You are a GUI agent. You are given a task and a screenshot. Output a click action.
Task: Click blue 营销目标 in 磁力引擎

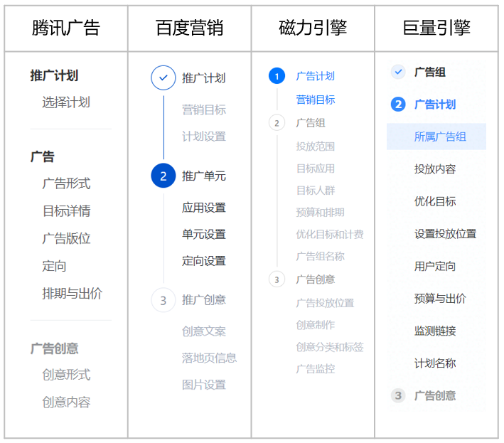click(316, 100)
